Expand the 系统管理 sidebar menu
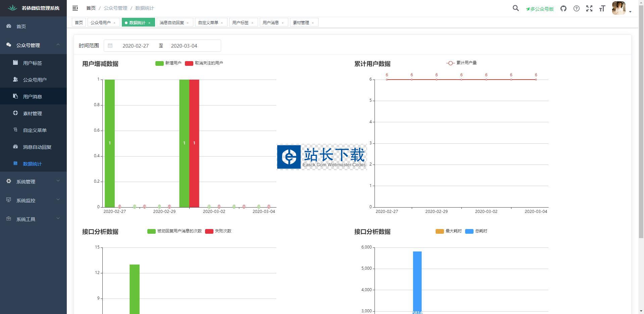644x314 pixels. (x=33, y=181)
